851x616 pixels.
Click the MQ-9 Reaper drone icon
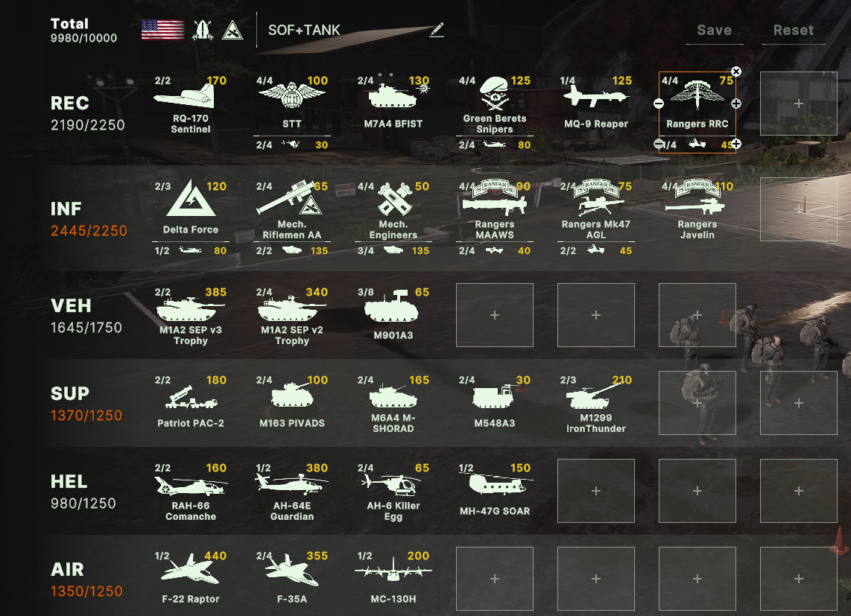(x=595, y=95)
